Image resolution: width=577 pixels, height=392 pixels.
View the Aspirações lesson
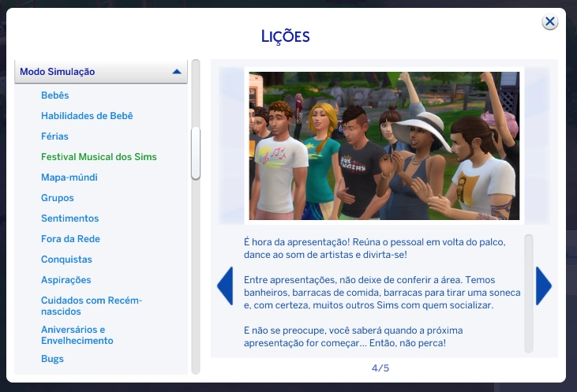coord(66,280)
